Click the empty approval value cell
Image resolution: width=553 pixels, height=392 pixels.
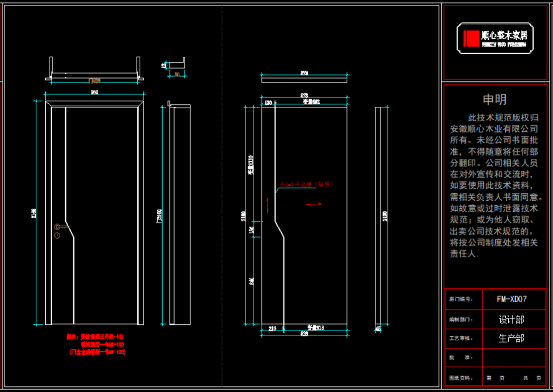pyautogui.click(x=514, y=357)
